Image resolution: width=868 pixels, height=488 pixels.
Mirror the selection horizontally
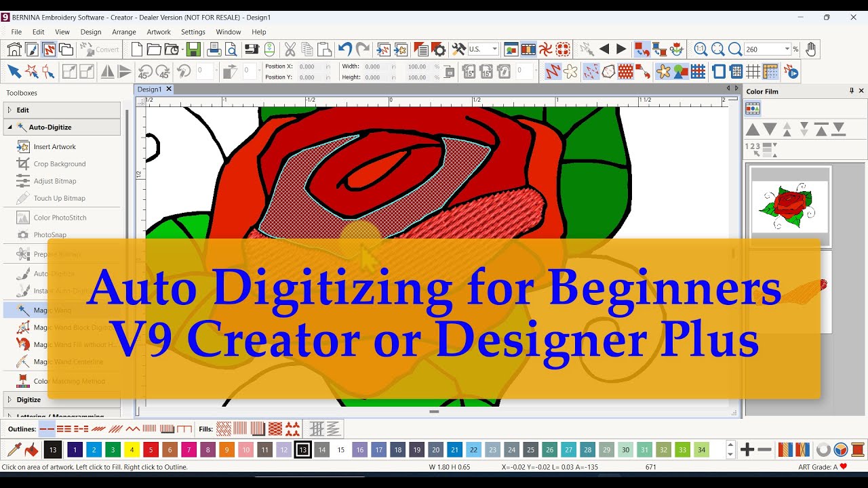[x=107, y=71]
